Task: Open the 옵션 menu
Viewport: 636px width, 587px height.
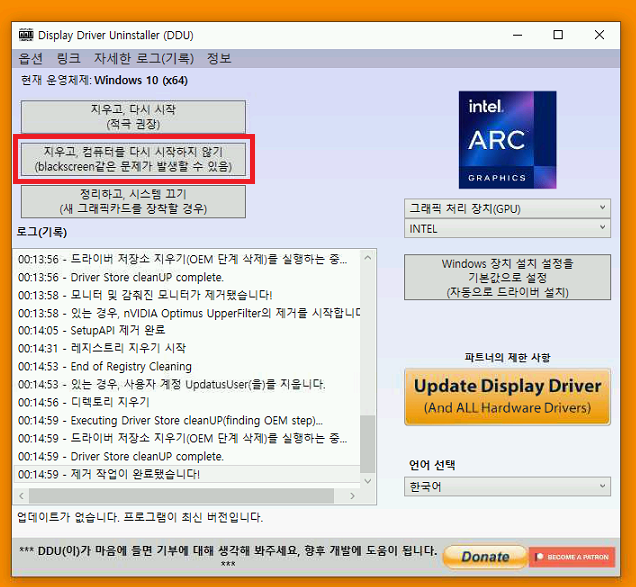Action: coord(30,58)
